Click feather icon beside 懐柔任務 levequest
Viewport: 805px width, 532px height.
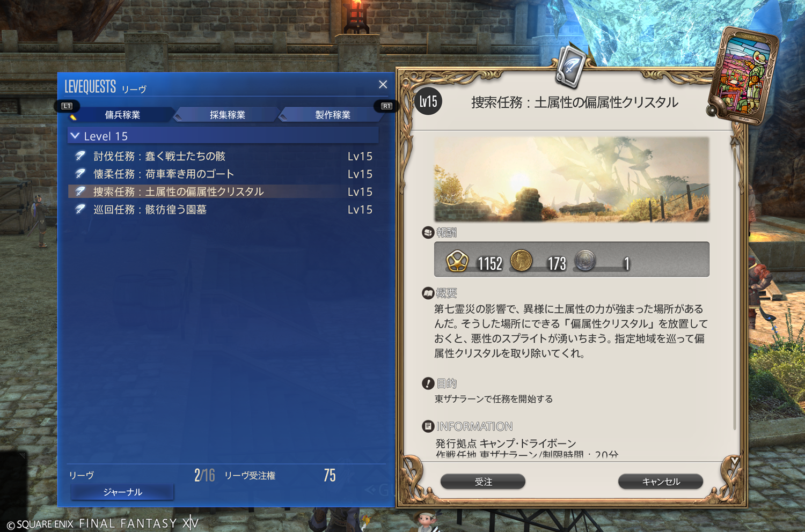click(80, 174)
